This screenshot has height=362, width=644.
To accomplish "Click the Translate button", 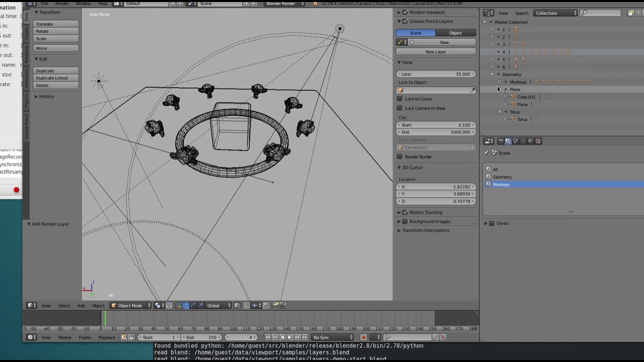I will pyautogui.click(x=56, y=24).
